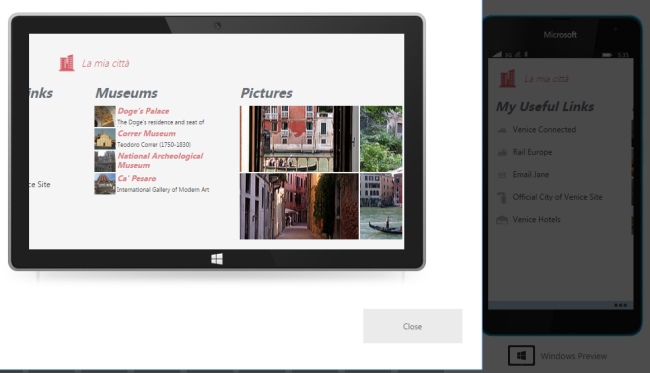Open the National Archeological Museum link
650x373 pixels.
(160, 160)
